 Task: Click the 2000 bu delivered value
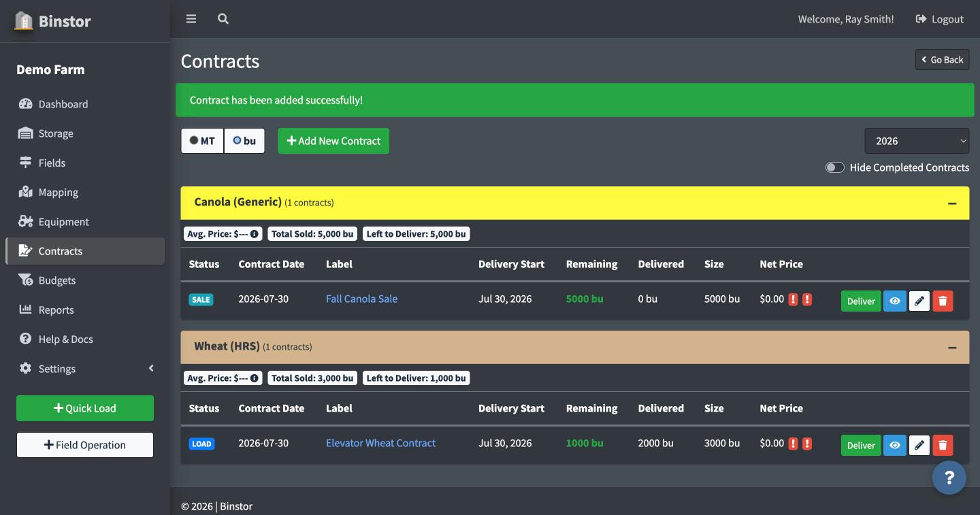(656, 443)
